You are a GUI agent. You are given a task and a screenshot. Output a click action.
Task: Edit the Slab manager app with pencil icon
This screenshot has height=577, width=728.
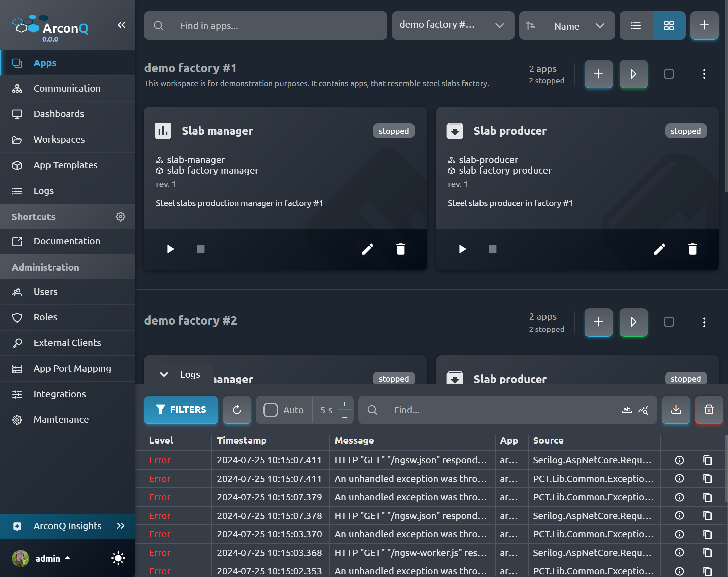pyautogui.click(x=367, y=249)
